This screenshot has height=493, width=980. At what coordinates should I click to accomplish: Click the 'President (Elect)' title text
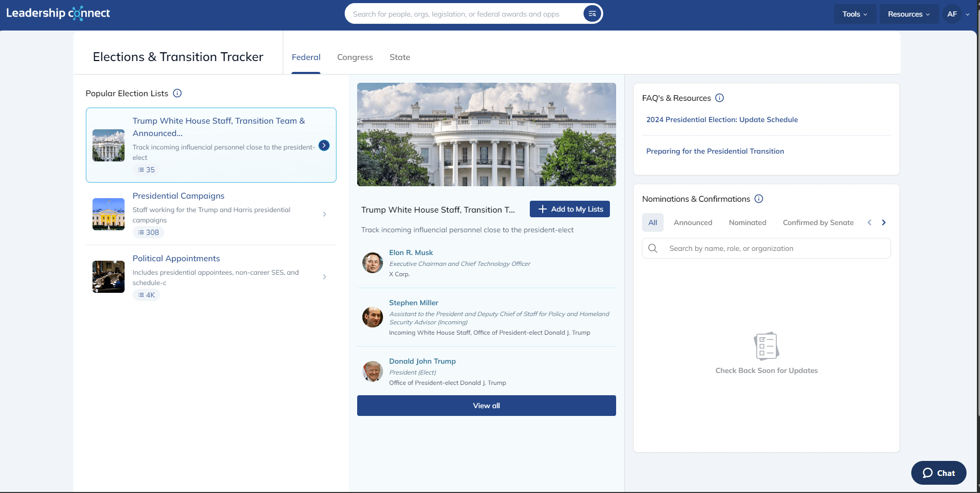(x=412, y=372)
